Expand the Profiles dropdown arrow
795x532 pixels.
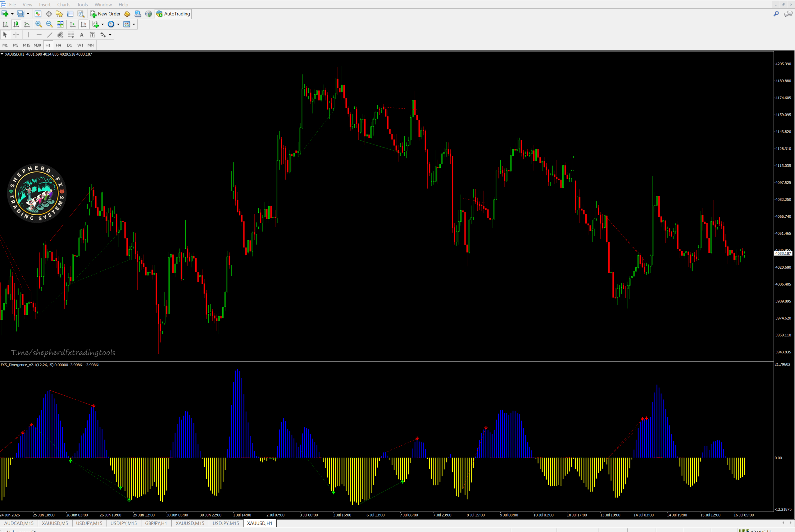tap(28, 14)
